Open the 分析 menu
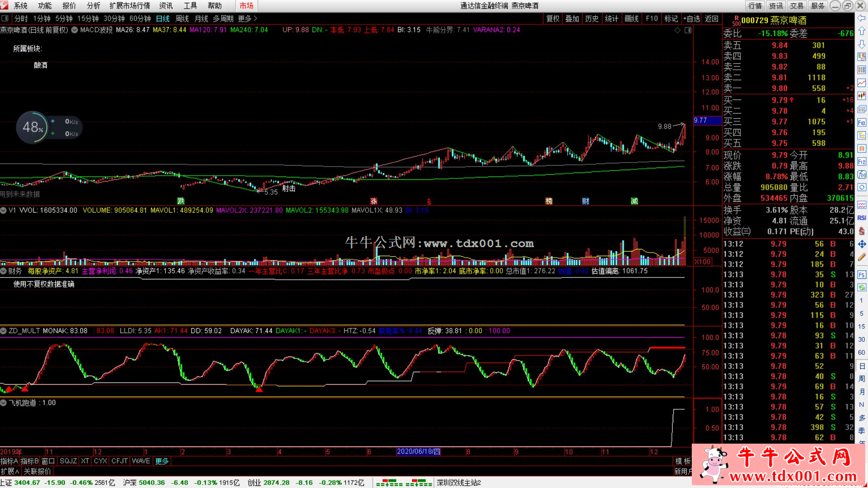Screen dimensions: 868x488 [93, 6]
